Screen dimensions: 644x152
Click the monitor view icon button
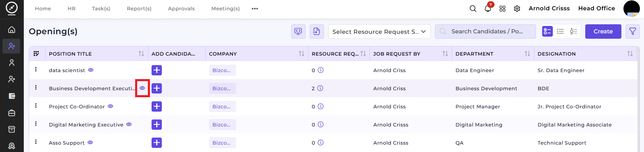pos(299,31)
